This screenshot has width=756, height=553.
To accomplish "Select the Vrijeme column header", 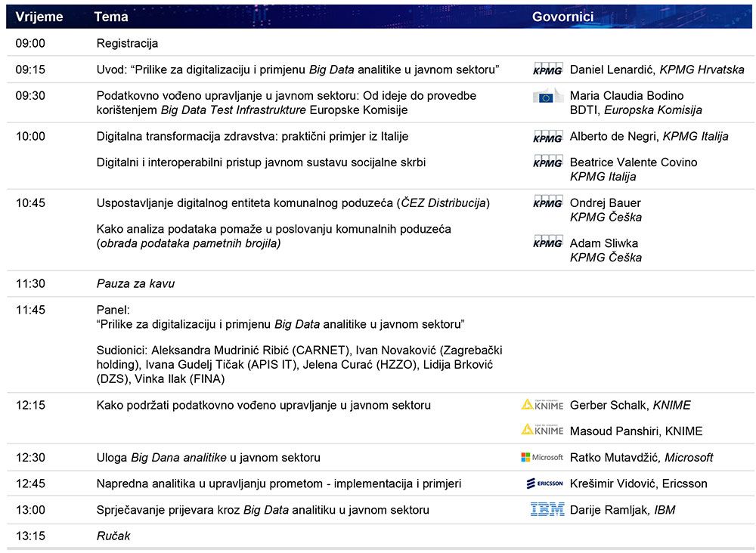I will [x=39, y=17].
